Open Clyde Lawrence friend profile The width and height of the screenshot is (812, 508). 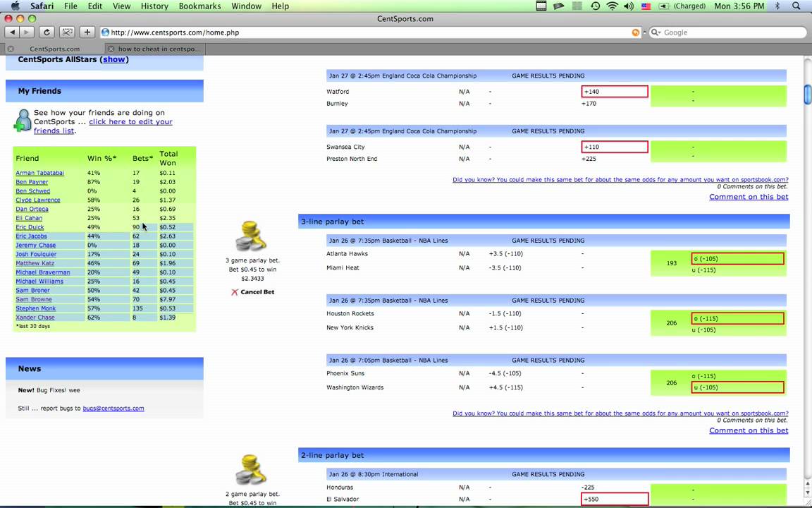[x=38, y=200]
